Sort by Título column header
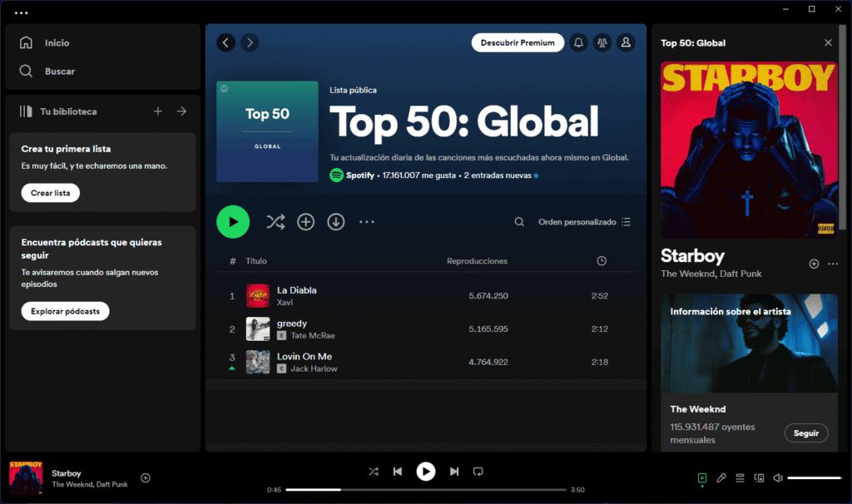 pos(256,260)
